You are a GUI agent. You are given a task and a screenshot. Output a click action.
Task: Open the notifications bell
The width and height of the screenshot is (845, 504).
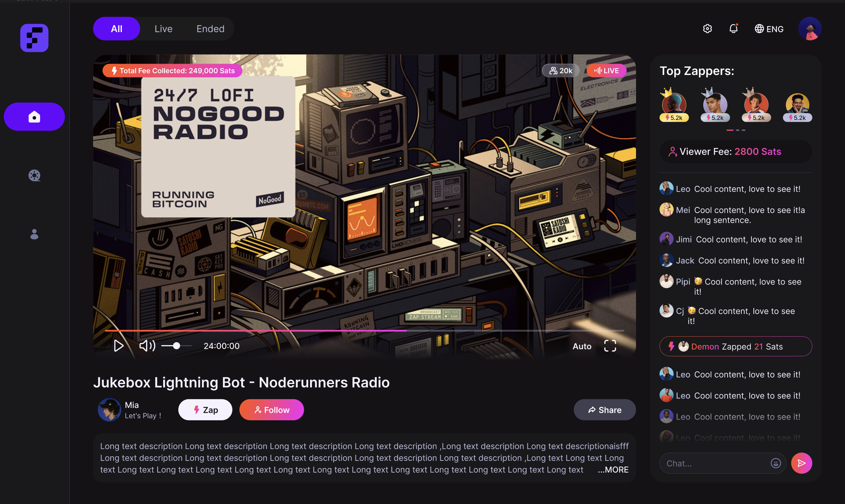(x=733, y=29)
